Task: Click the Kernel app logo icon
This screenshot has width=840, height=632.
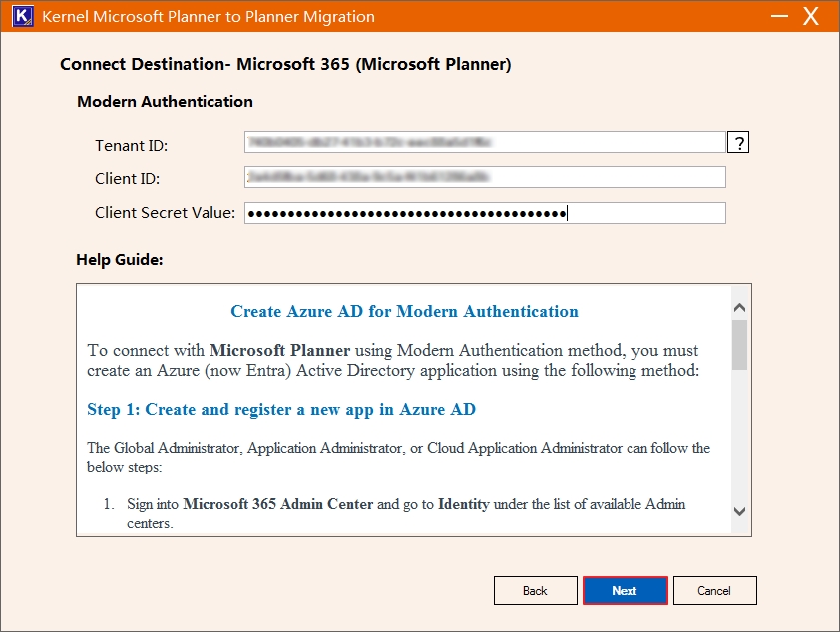Action: 23,16
